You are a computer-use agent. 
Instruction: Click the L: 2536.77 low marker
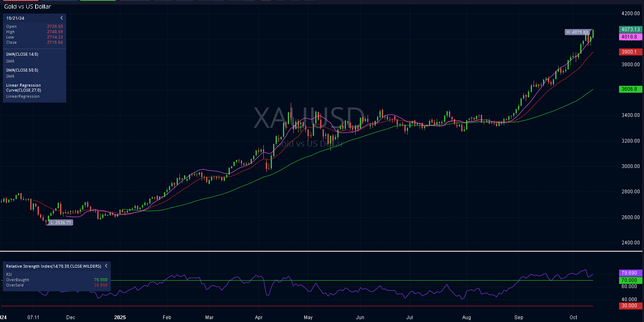(x=61, y=223)
